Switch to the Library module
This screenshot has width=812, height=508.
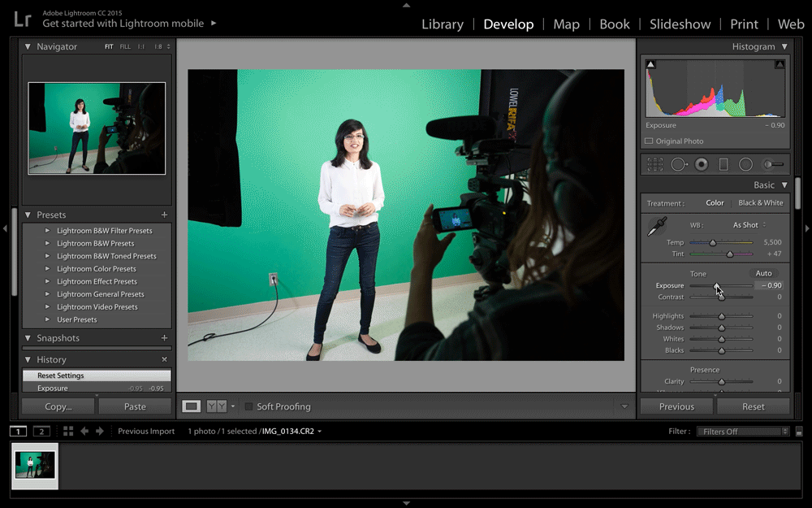click(x=443, y=24)
